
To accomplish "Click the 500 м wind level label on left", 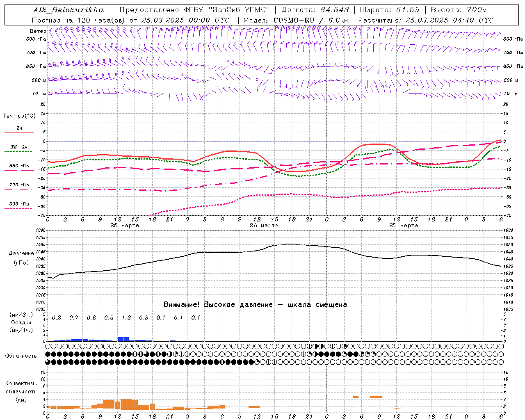I will tap(39, 80).
